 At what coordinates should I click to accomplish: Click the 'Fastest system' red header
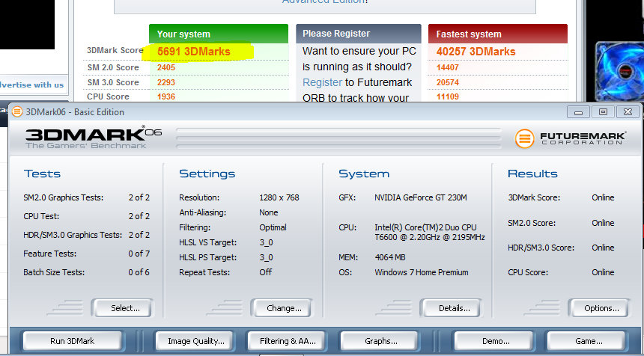pos(498,34)
